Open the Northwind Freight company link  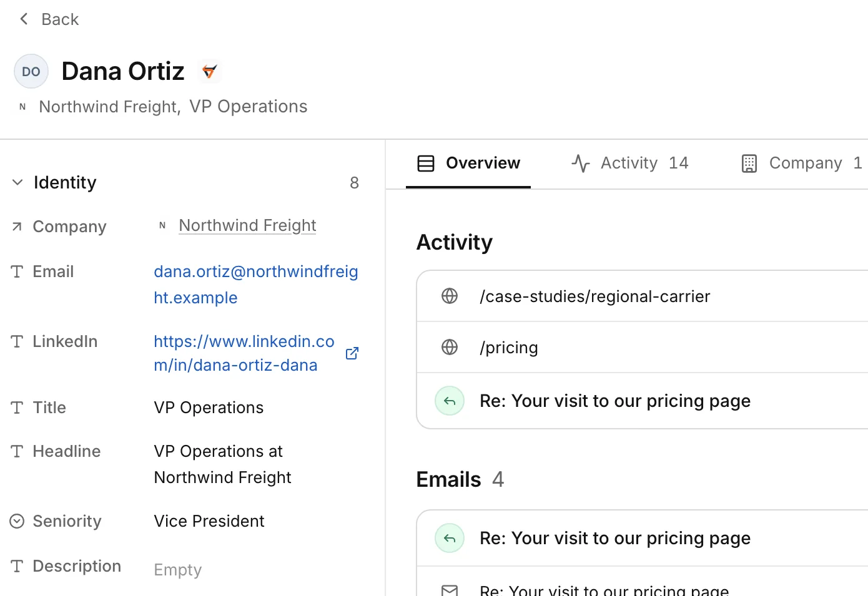point(247,225)
